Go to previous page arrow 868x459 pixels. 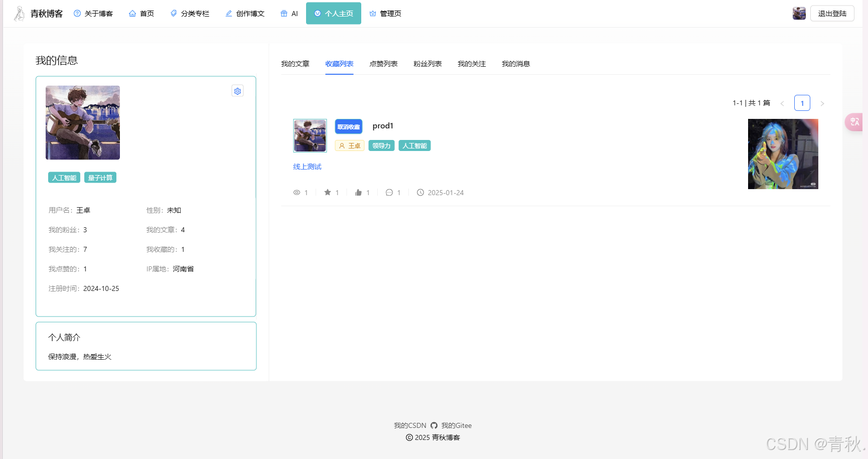(782, 103)
